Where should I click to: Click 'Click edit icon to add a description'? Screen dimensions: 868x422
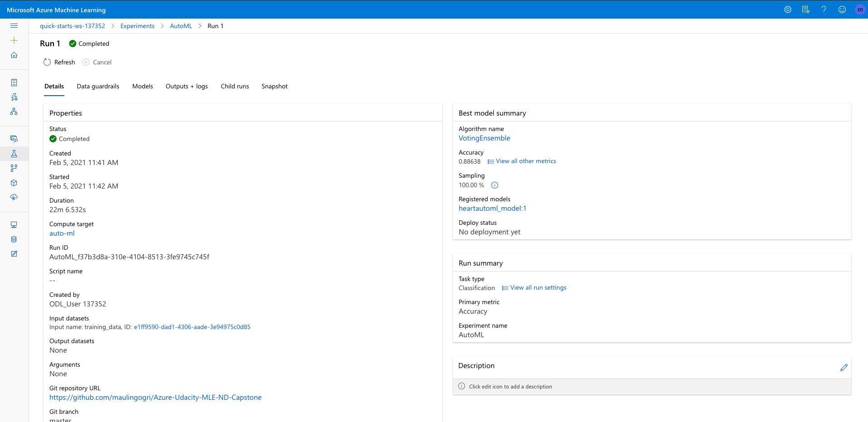511,387
